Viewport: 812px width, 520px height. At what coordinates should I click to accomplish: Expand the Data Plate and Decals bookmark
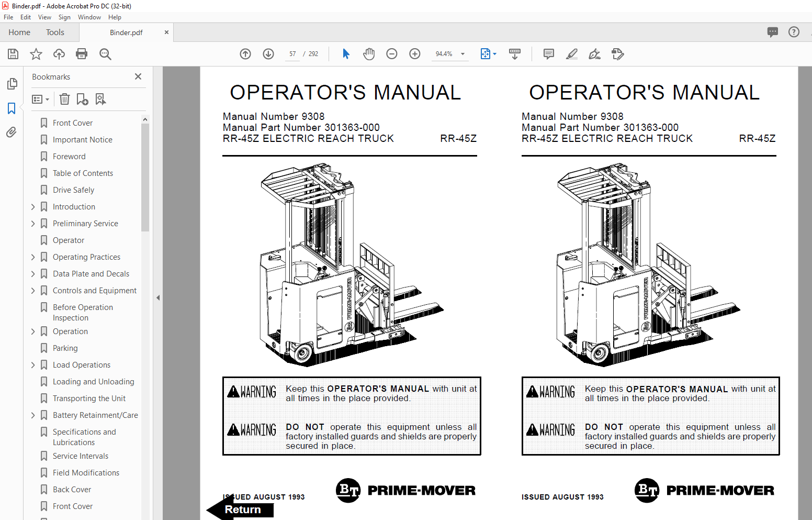click(x=33, y=274)
